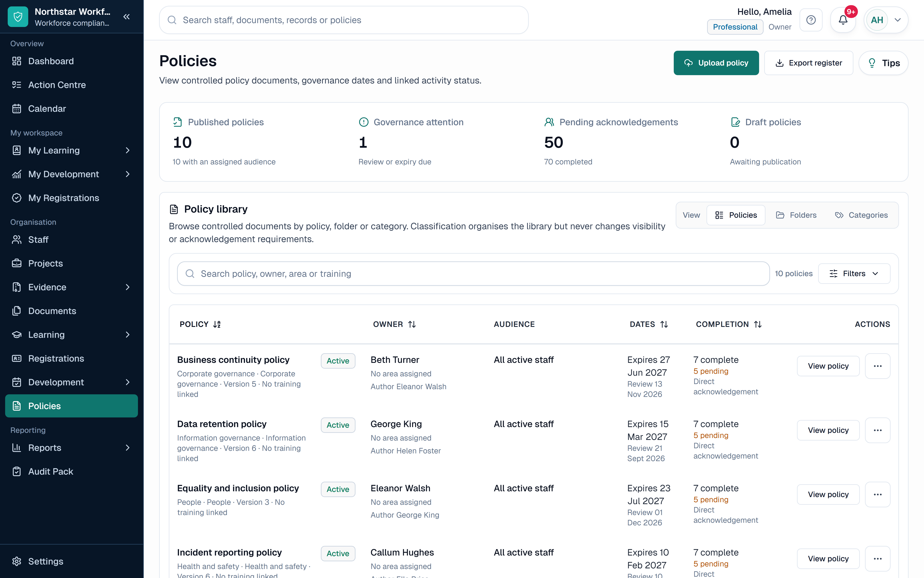The width and height of the screenshot is (924, 578).
Task: Open Projects in the sidebar
Action: 71,263
